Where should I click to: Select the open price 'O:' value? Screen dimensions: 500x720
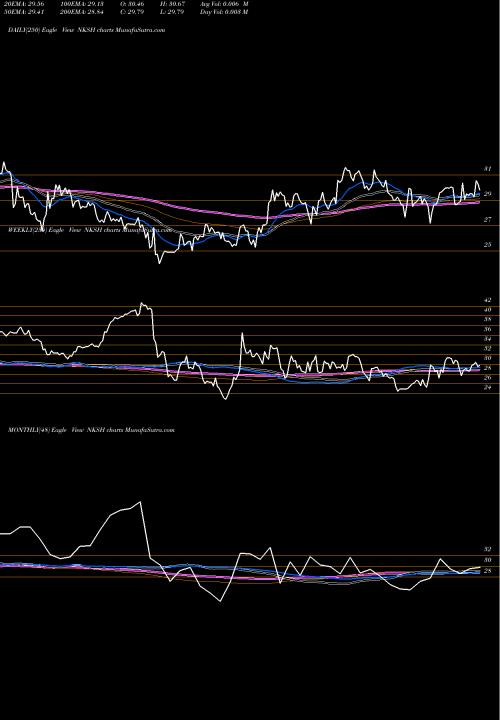(133, 4)
